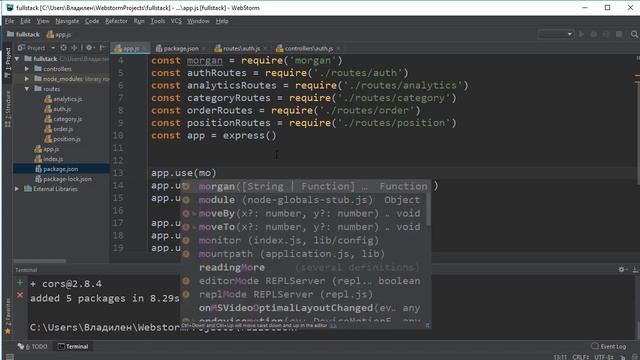Open the Navigate menu

67,21
